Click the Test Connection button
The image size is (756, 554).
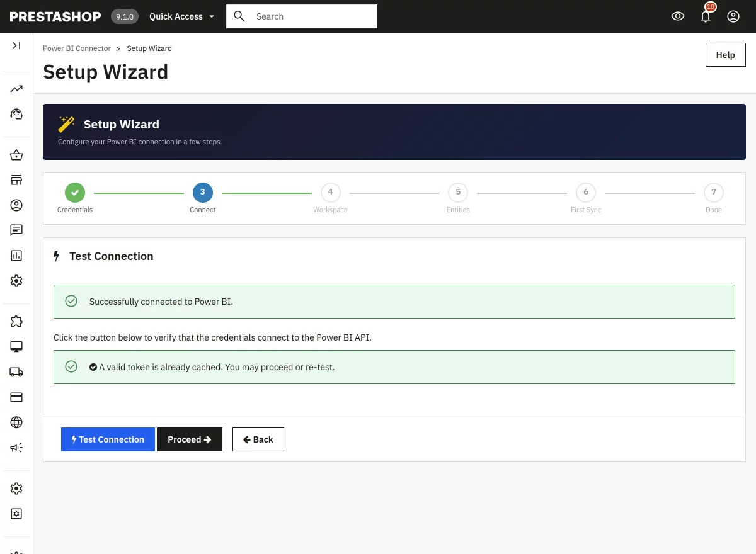coord(108,439)
